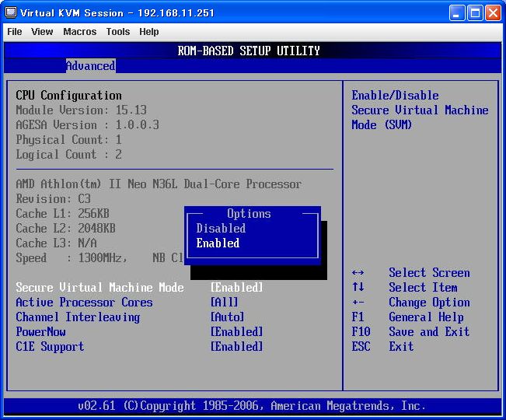
Task: Click the up-down arrows Select Item hint
Action: pyautogui.click(x=405, y=287)
